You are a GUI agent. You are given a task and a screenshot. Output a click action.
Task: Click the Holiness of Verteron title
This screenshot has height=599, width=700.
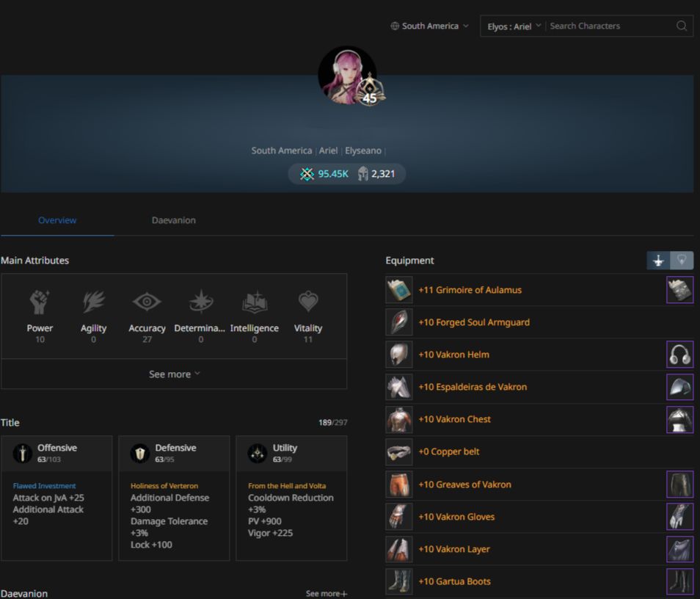pos(164,486)
